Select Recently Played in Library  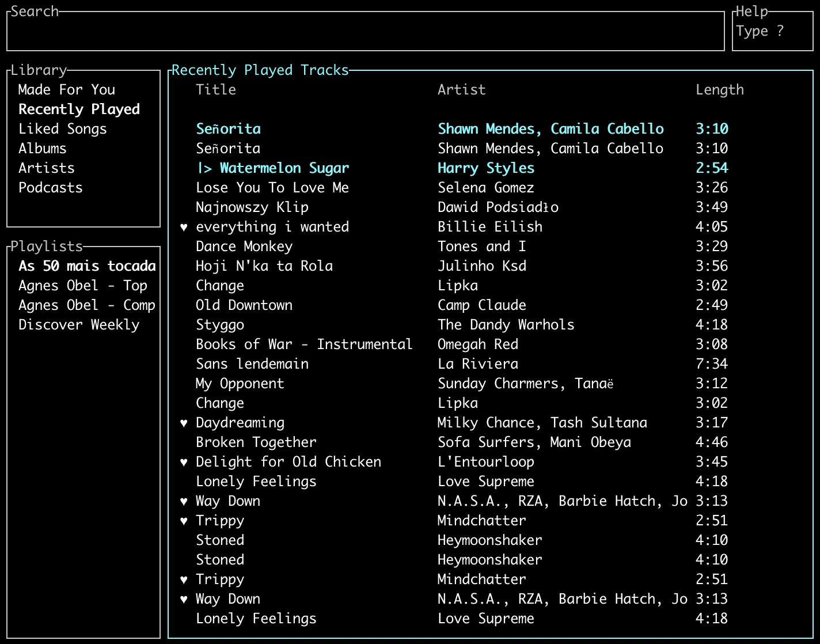(x=79, y=109)
